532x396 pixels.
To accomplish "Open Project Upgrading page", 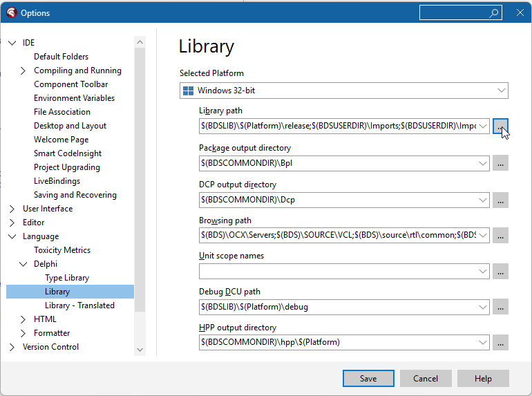I will (67, 167).
